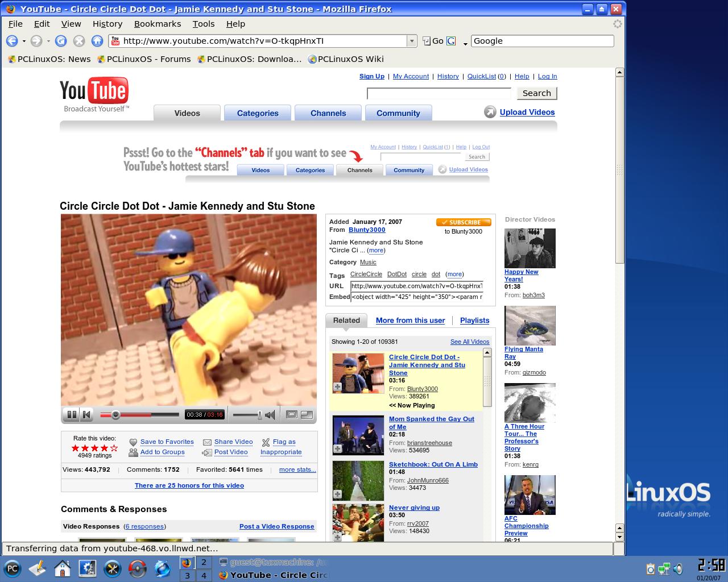
Task: Switch video player to normal size view
Action: (292, 415)
